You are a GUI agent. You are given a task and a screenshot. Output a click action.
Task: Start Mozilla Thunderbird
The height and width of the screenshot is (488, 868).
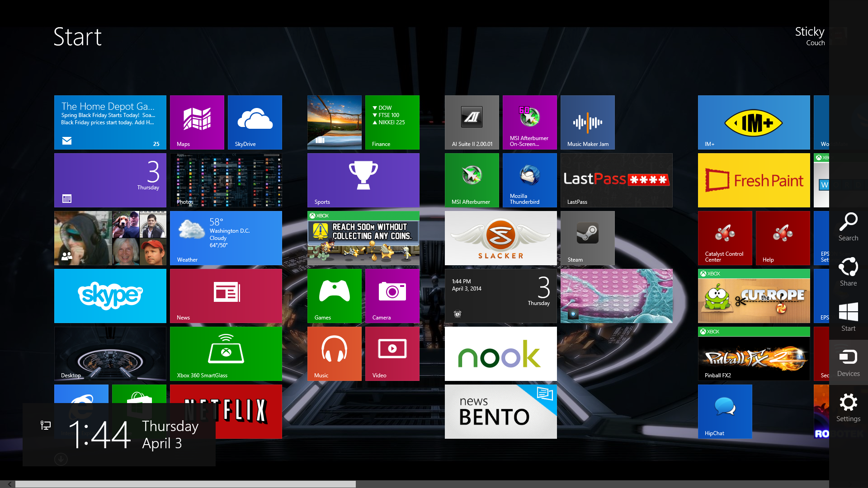click(529, 180)
